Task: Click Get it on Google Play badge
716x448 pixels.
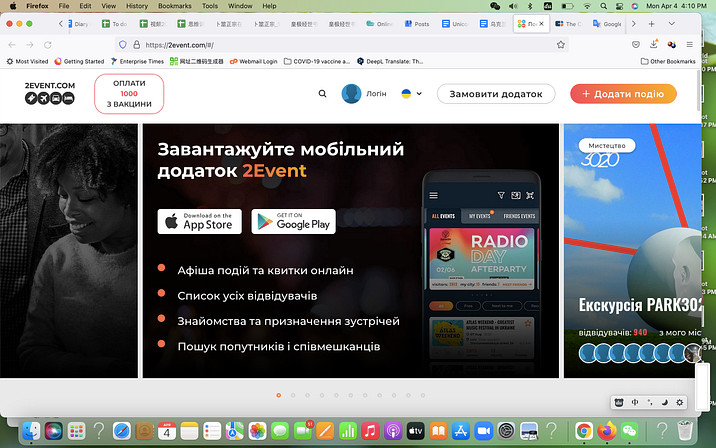Action: click(294, 221)
